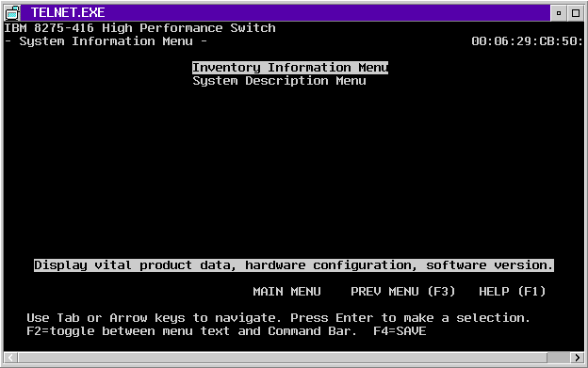This screenshot has width=588, height=368.
Task: Open the Inventory Information Menu
Action: click(x=290, y=68)
